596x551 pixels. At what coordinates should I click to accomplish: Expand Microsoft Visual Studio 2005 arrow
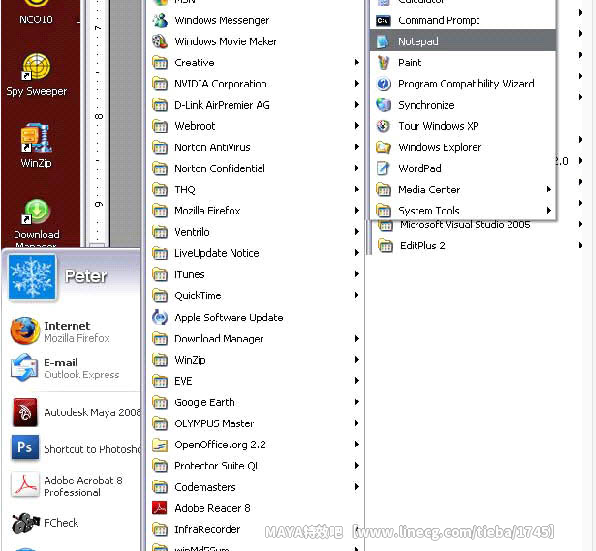(x=580, y=224)
